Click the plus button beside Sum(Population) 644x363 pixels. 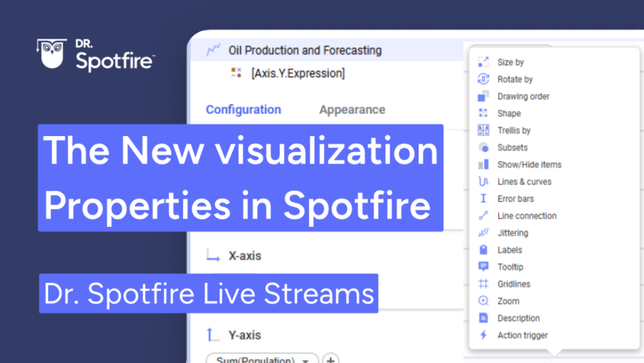click(330, 358)
